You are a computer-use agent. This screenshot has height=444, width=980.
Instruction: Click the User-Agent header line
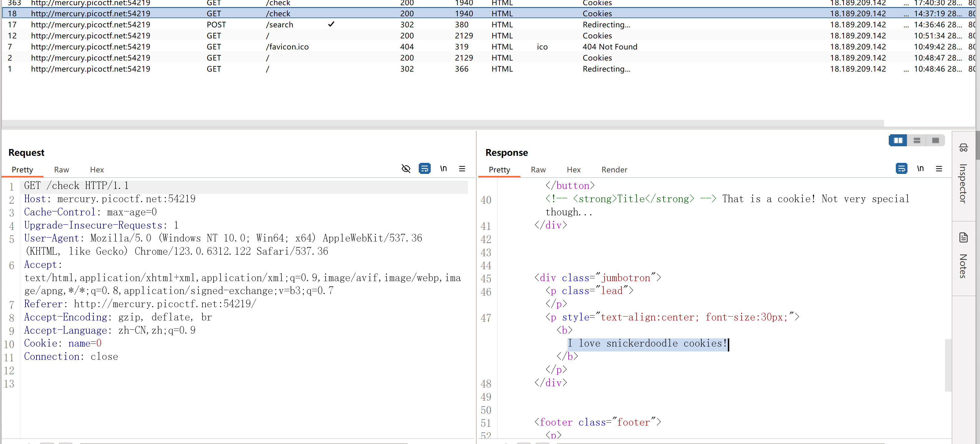click(223, 245)
